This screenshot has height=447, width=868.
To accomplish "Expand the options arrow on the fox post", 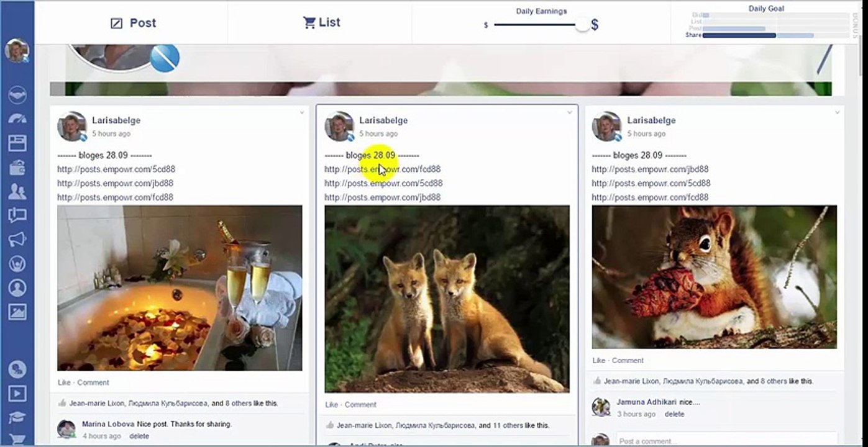I will coord(569,113).
